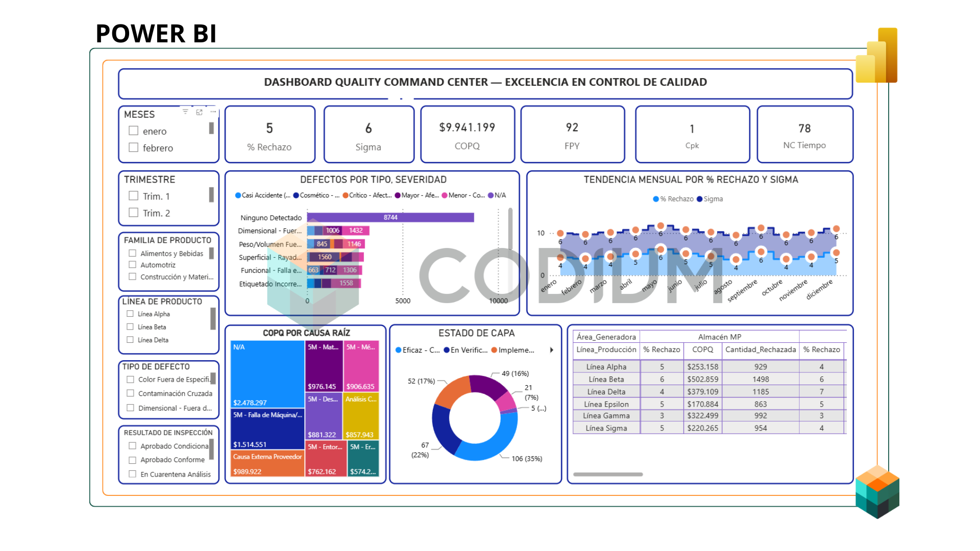980x551 pixels.
Task: Toggle the Trim. 2 checkbox
Action: click(x=134, y=212)
